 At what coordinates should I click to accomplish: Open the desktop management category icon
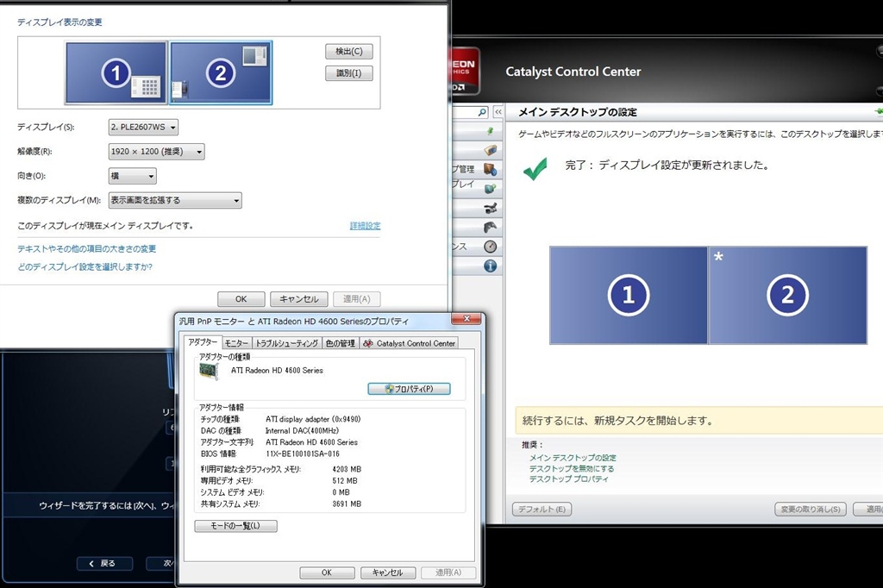pos(490,169)
